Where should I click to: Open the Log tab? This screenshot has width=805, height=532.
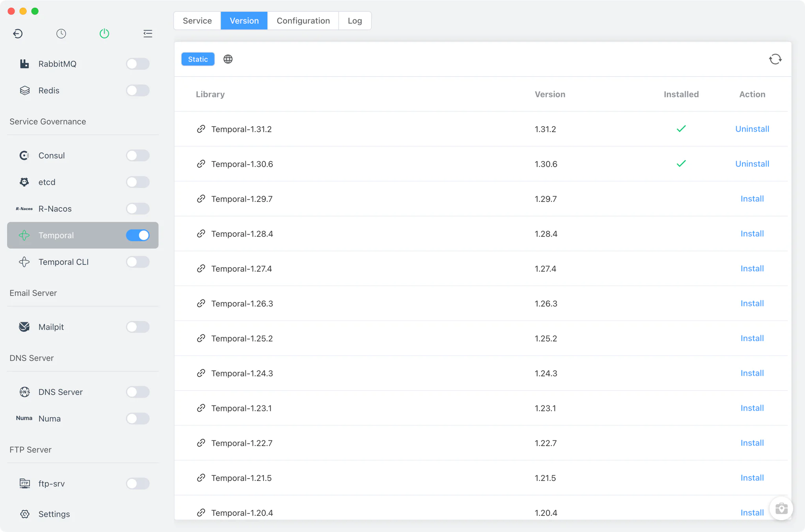click(x=355, y=20)
